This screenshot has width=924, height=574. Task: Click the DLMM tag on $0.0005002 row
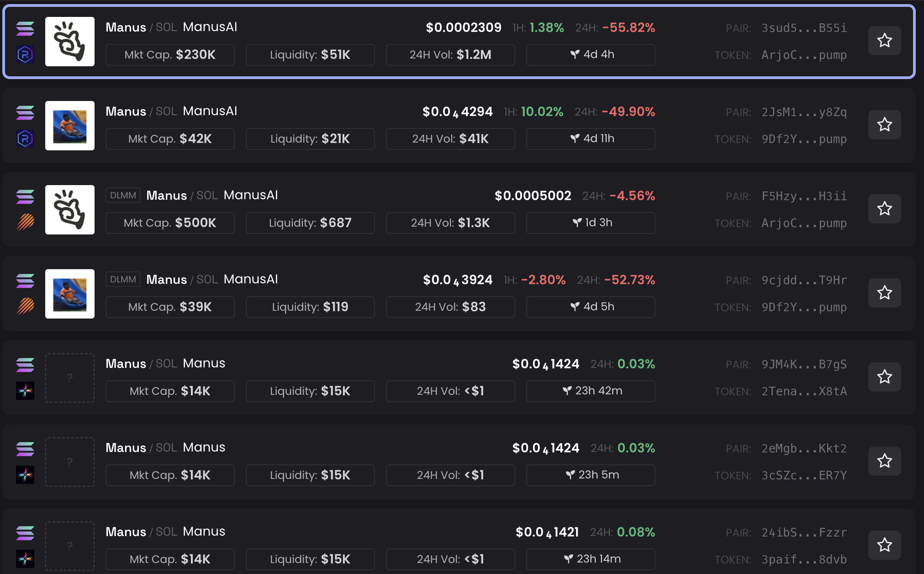[x=123, y=196]
